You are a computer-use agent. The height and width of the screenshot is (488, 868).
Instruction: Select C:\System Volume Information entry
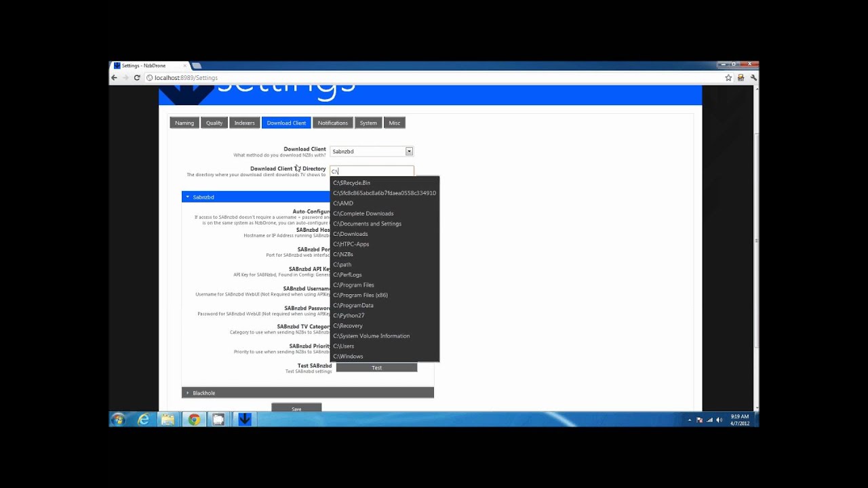coord(384,336)
